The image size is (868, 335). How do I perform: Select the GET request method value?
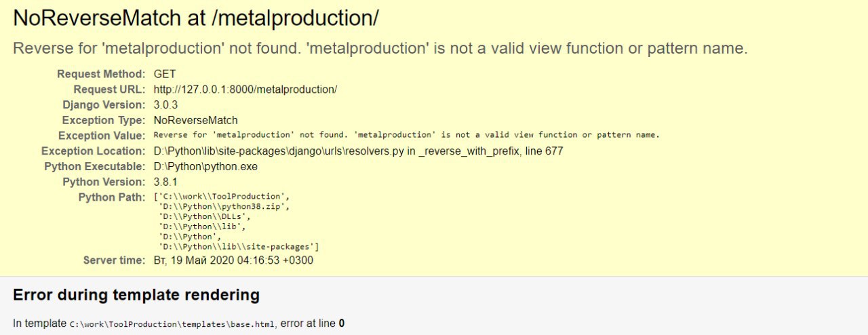click(x=165, y=74)
